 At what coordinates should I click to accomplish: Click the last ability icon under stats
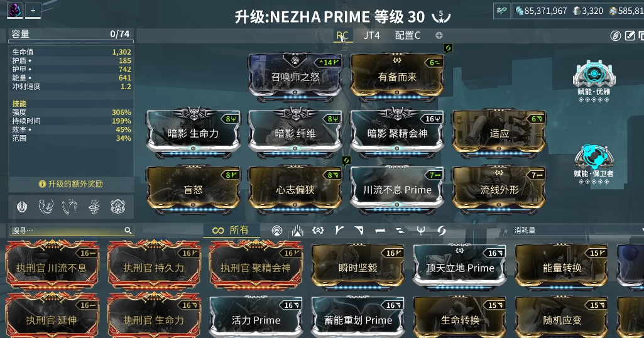pos(117,207)
